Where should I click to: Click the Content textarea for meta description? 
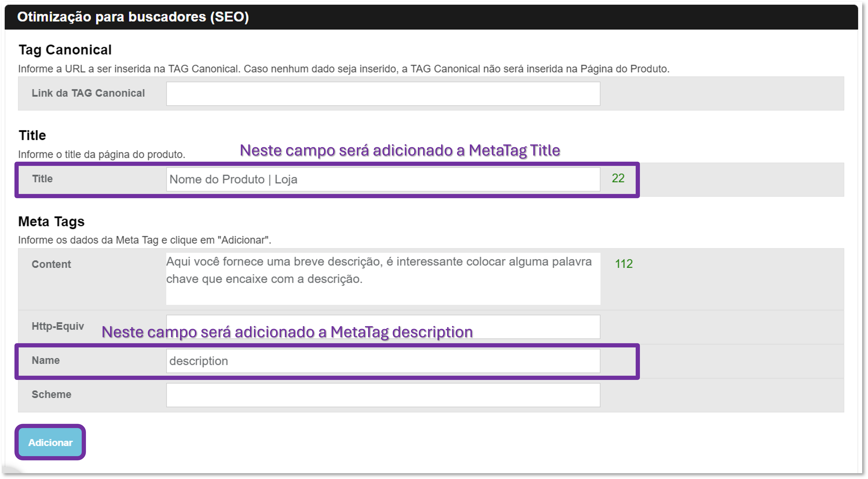click(383, 279)
